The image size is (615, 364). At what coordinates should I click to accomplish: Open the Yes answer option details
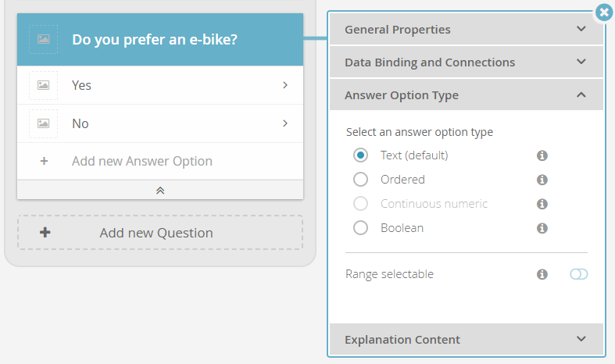pos(285,85)
